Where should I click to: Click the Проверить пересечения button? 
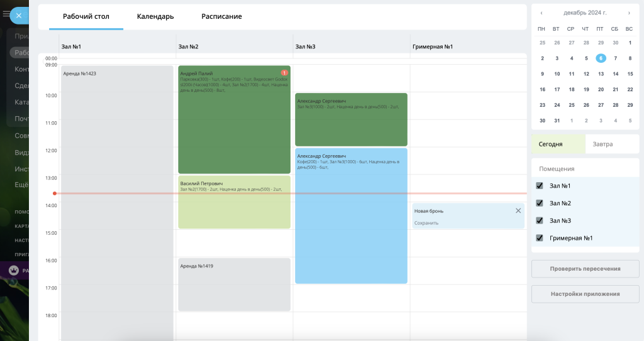click(x=586, y=269)
